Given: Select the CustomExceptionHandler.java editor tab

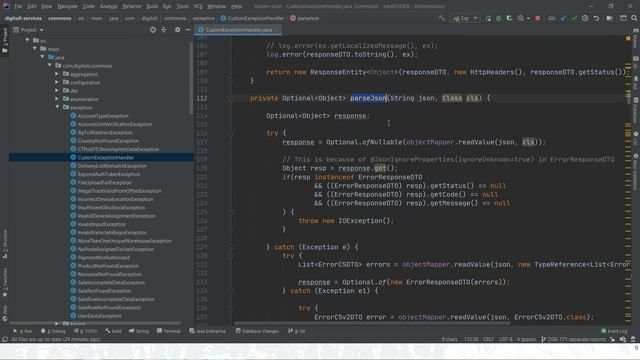Looking at the screenshot, I should tap(238, 30).
